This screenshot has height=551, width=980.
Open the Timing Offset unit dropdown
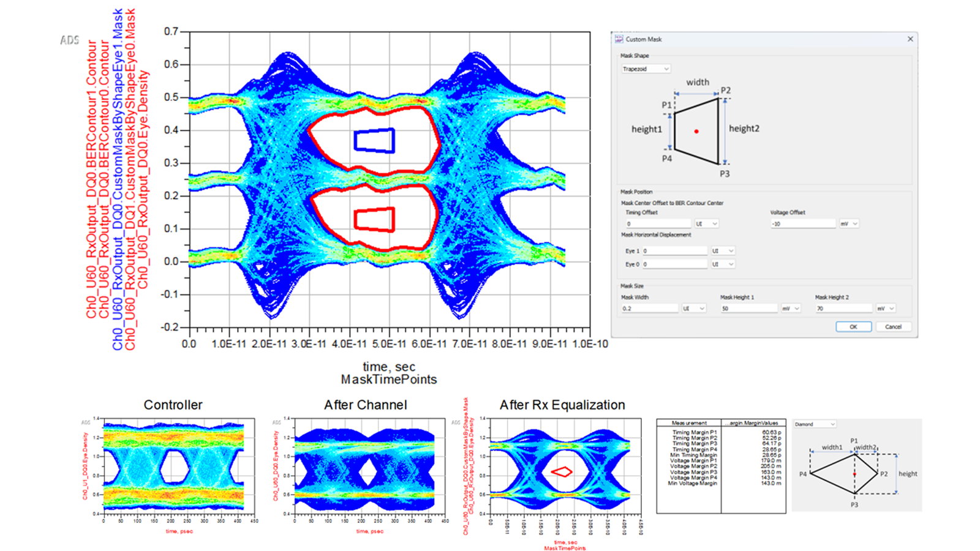[706, 224]
